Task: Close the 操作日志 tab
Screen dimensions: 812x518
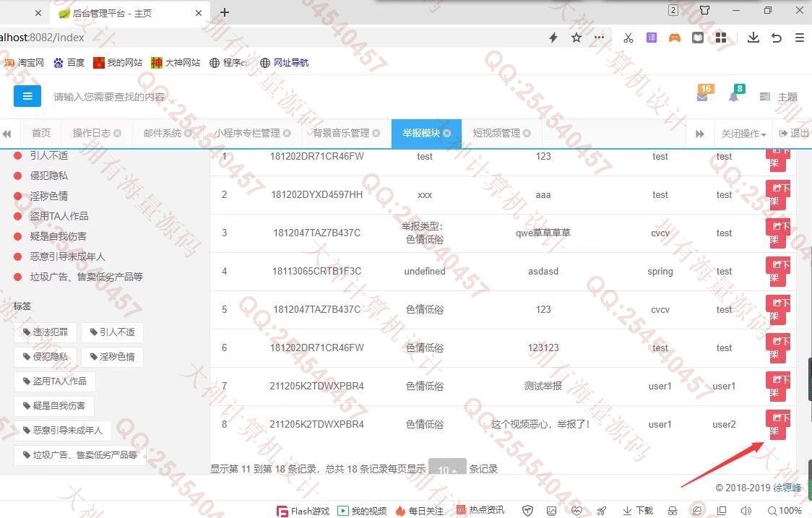Action: coord(118,133)
